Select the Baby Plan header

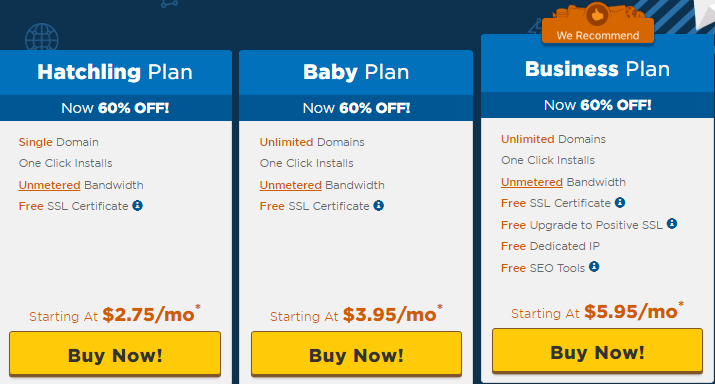pyautogui.click(x=356, y=72)
